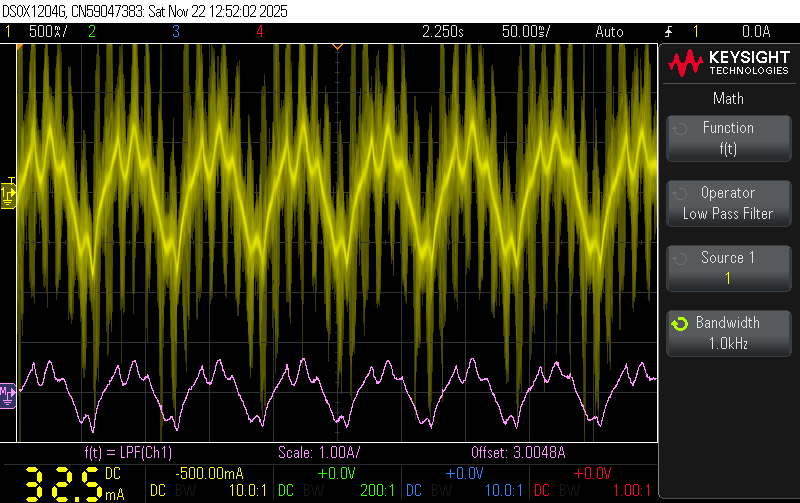This screenshot has height=503, width=800.
Task: Click channel 2 probe ratio 200:1
Action: tap(378, 491)
